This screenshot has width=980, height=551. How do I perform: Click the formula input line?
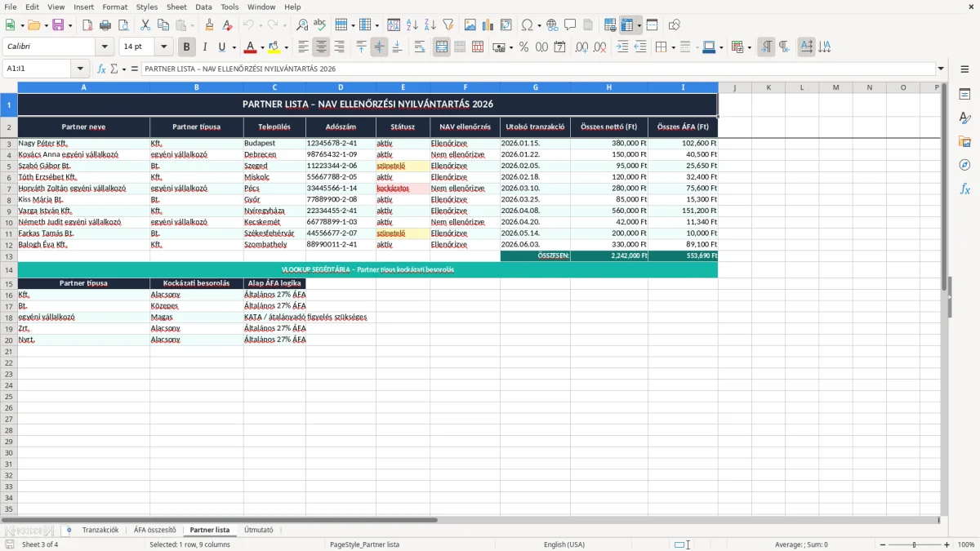point(537,69)
